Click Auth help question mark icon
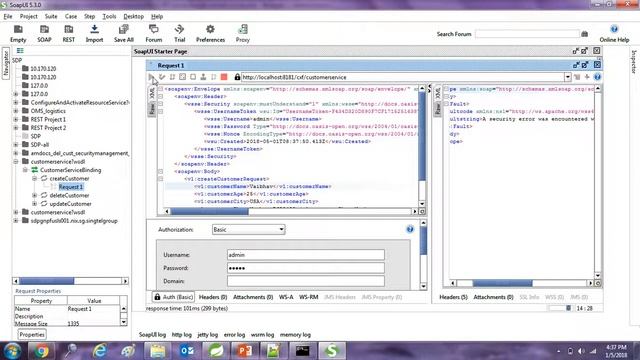640x360 pixels. (410, 229)
